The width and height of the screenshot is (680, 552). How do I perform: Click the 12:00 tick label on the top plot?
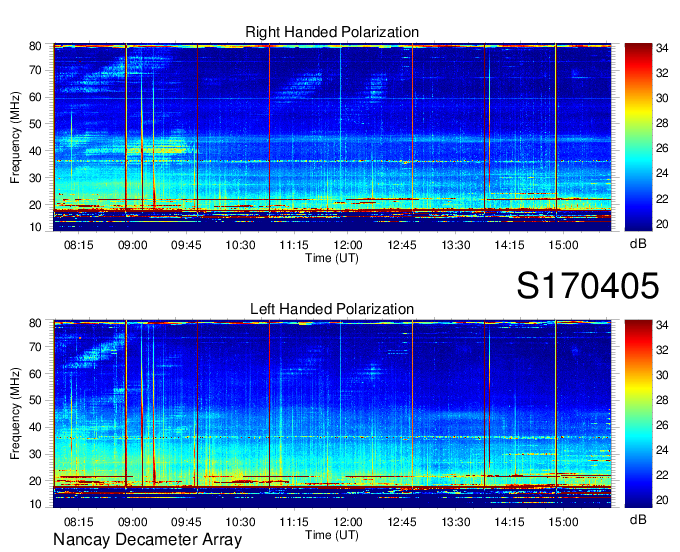tap(348, 245)
